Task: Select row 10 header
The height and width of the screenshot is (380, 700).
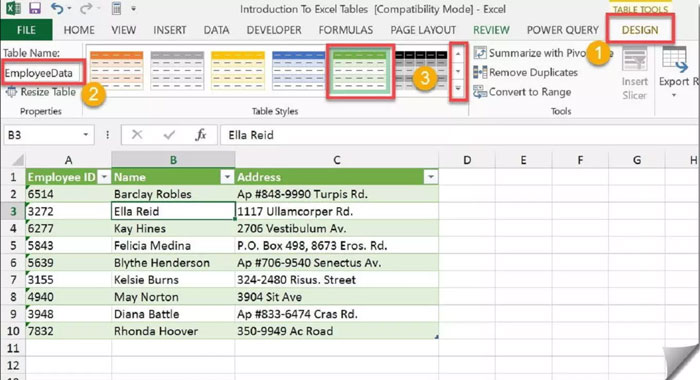Action: pos(13,331)
